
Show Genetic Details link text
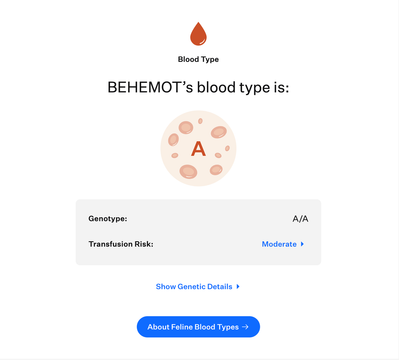[x=194, y=286]
